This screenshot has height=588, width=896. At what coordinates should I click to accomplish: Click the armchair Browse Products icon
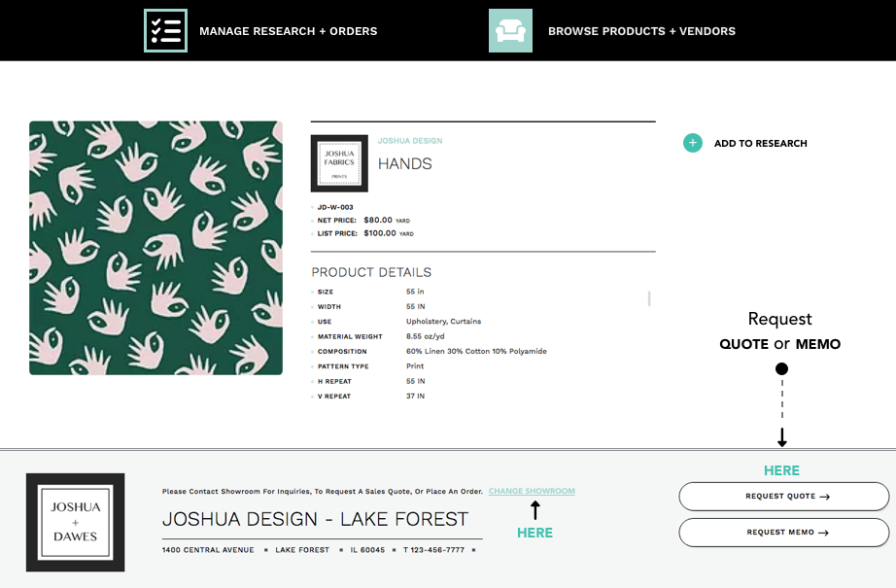click(510, 31)
